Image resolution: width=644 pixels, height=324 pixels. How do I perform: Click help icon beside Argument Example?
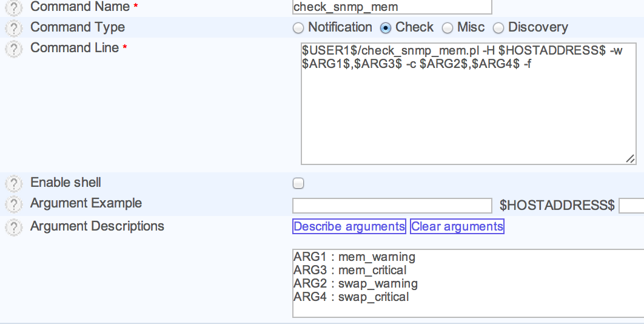tap(13, 204)
